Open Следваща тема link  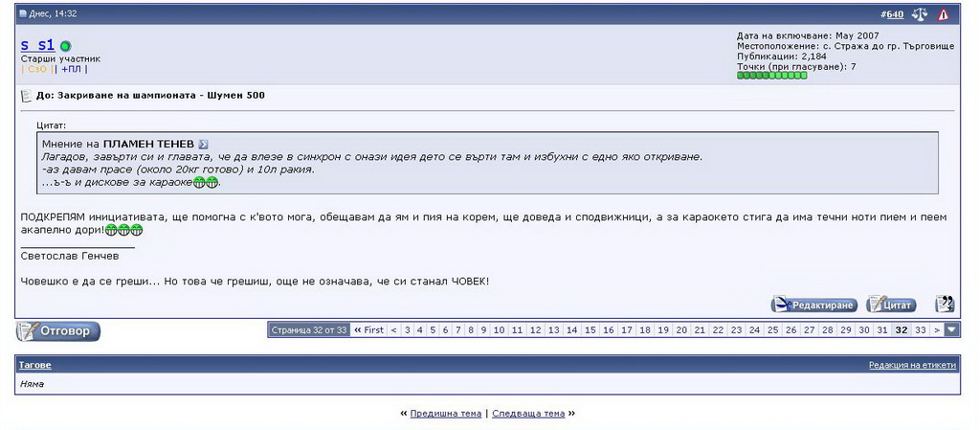click(528, 414)
